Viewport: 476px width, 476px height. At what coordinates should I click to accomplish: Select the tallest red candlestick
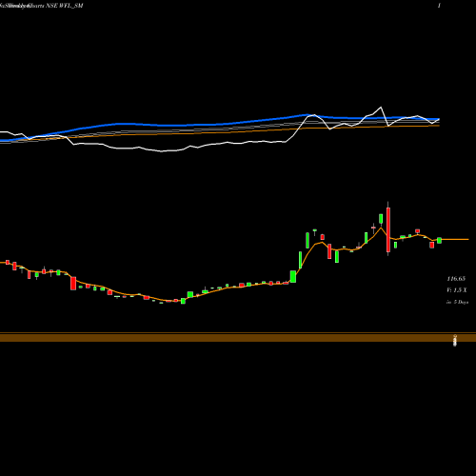[388, 228]
